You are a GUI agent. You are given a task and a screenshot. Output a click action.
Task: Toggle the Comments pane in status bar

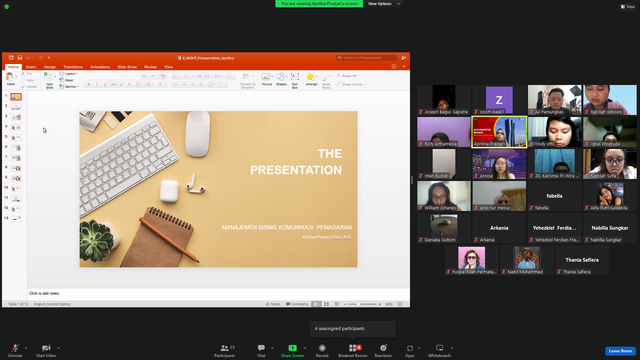coord(297,304)
